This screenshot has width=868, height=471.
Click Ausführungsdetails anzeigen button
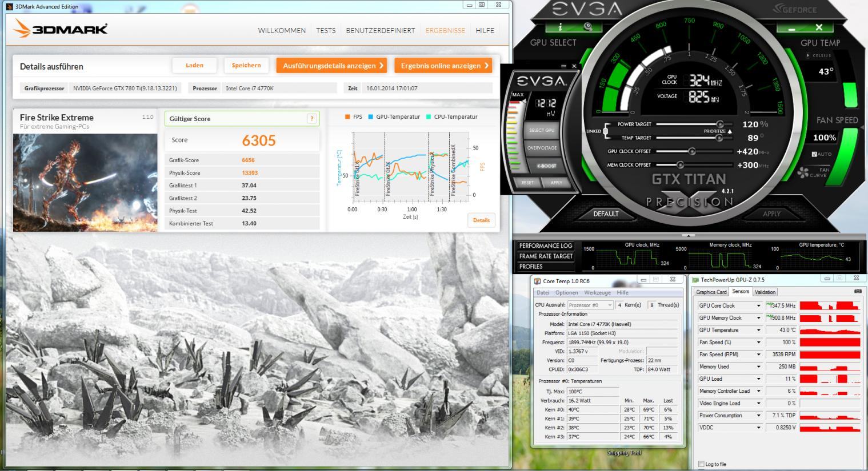[332, 66]
